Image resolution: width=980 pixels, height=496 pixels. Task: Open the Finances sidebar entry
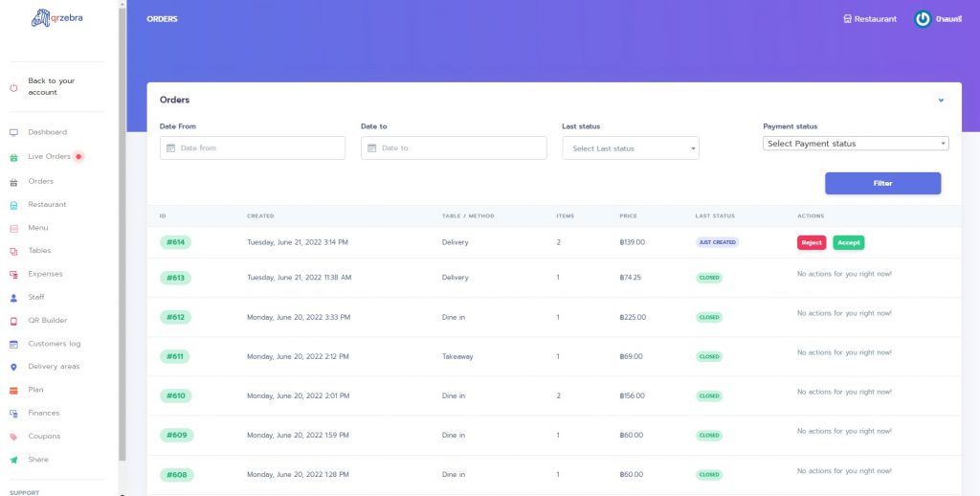[x=44, y=413]
